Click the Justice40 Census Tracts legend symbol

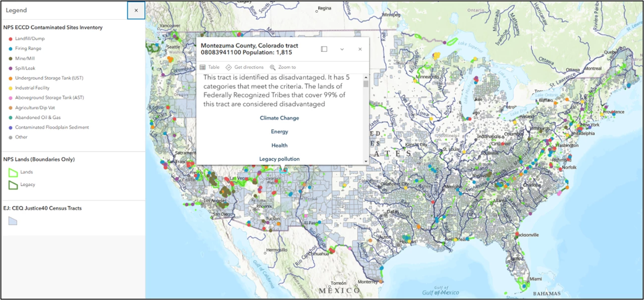coord(13,221)
